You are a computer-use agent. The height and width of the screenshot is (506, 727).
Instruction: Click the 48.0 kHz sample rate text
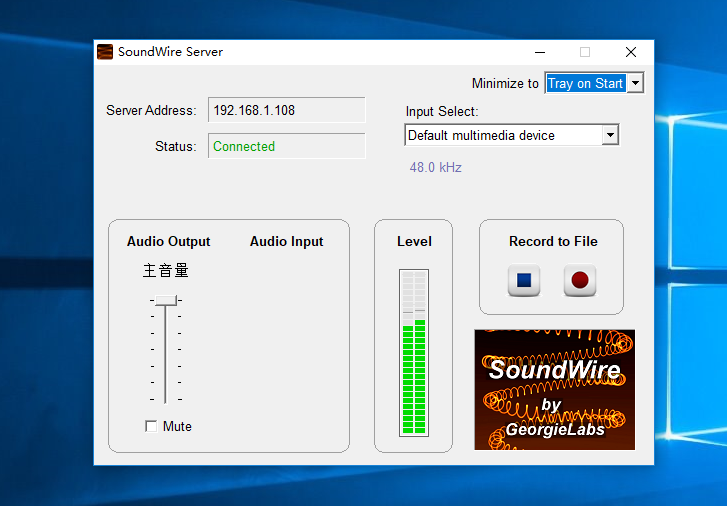(436, 167)
